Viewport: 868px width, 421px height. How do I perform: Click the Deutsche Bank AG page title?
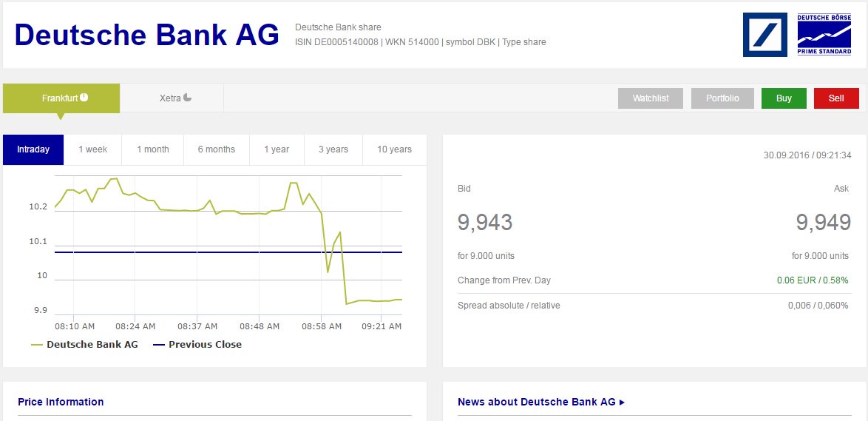146,35
